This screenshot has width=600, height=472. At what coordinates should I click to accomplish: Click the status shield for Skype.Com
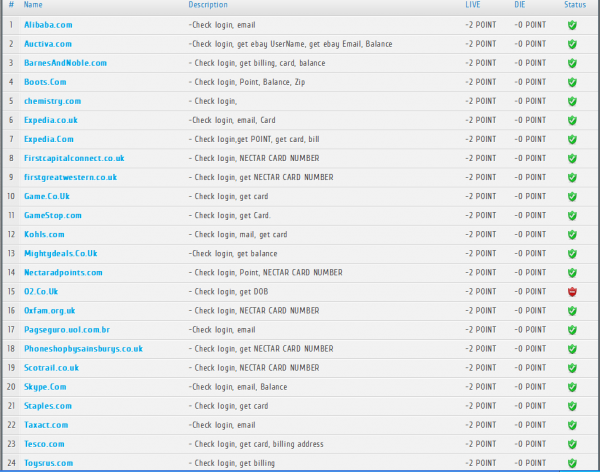[572, 387]
